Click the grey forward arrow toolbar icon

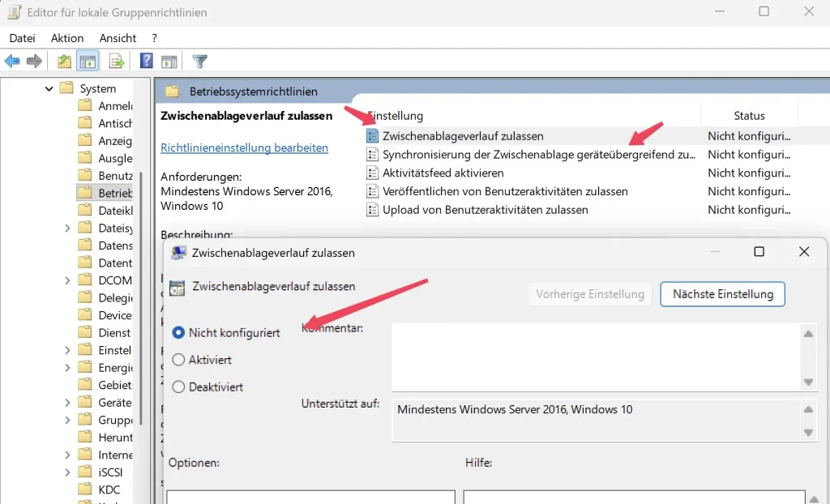coord(34,61)
